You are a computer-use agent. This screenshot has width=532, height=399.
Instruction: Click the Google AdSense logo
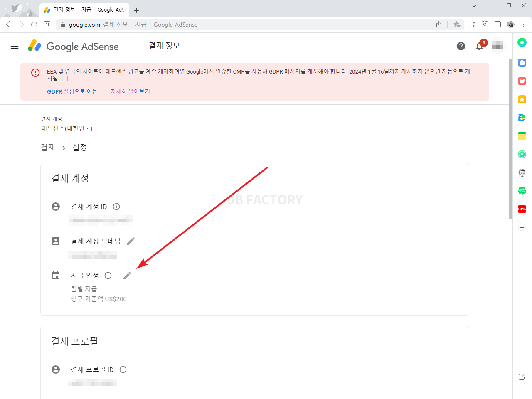[73, 46]
